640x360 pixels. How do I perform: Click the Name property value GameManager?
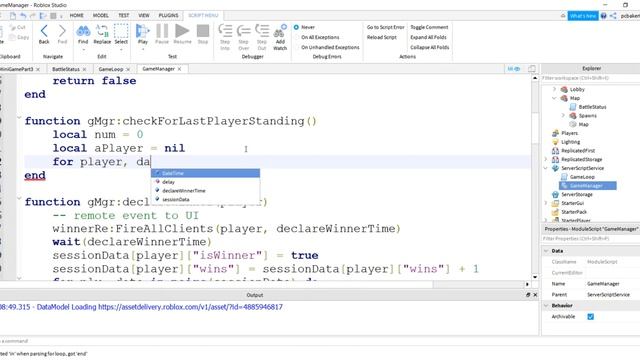click(x=603, y=284)
